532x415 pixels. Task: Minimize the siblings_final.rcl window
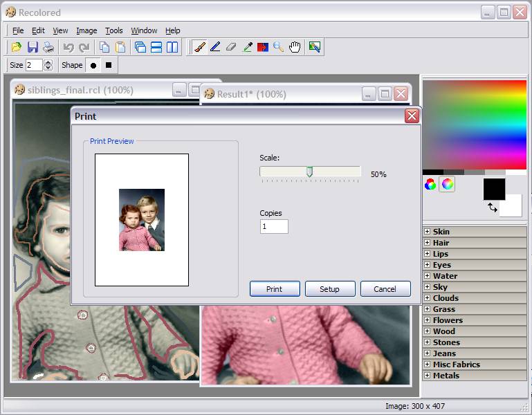coord(179,90)
